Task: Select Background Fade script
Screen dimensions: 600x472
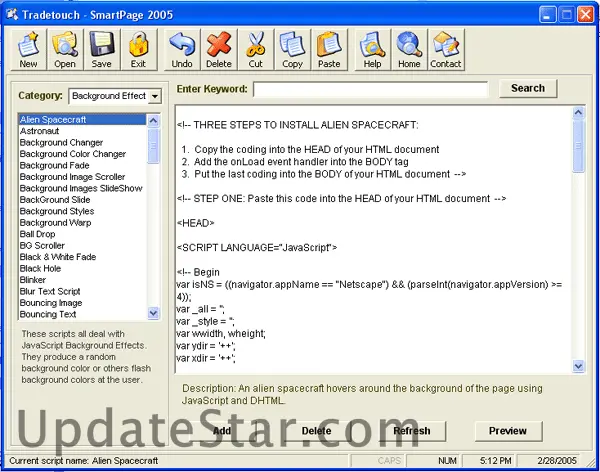Action: click(x=82, y=166)
